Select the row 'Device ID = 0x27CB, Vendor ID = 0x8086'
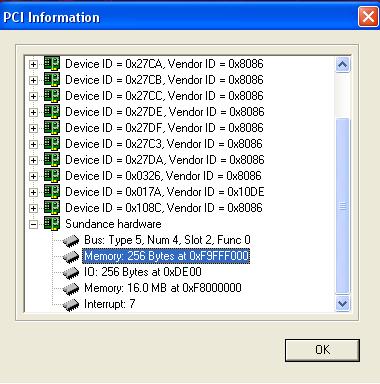This screenshot has width=380, height=384. [164, 80]
